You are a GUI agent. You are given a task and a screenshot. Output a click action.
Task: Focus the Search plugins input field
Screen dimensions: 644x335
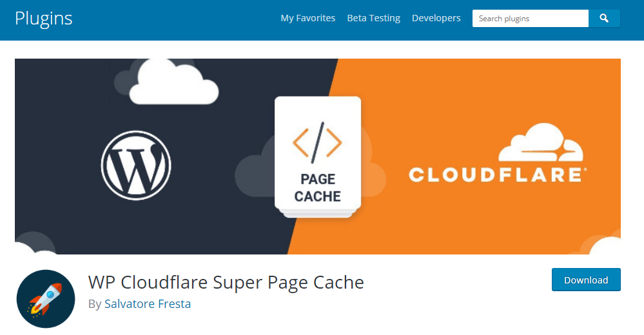[x=531, y=19]
